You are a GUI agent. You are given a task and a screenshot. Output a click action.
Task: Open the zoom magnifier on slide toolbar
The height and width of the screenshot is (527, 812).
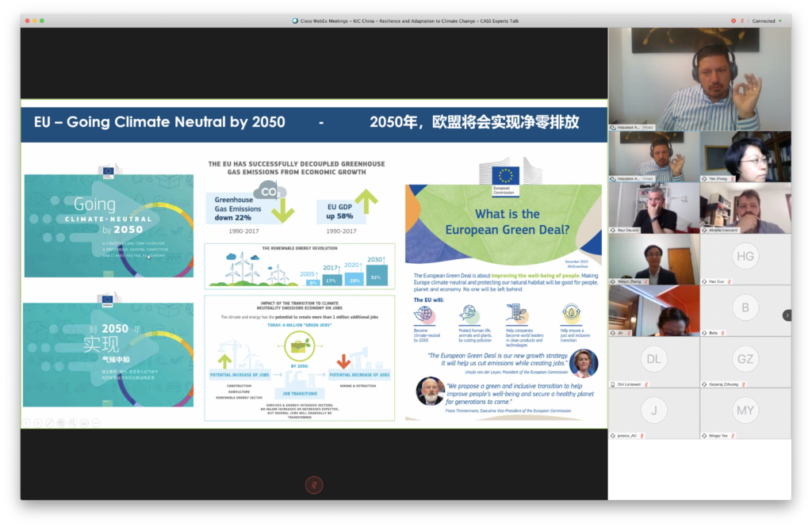click(x=72, y=423)
